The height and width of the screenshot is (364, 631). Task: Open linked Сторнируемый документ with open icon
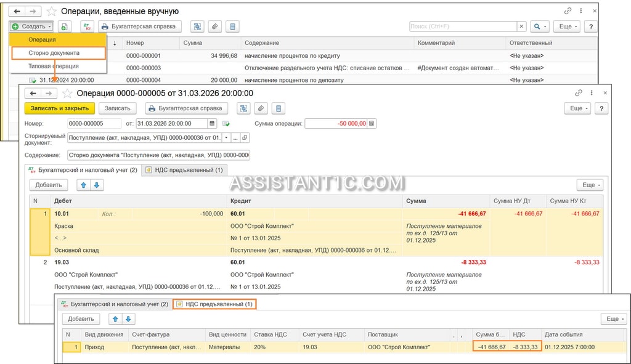245,138
